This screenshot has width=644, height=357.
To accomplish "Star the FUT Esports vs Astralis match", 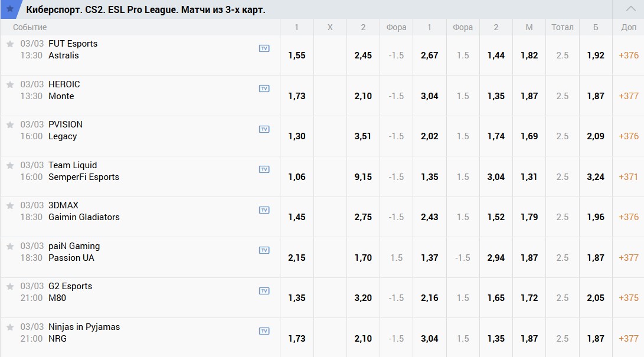I will tap(10, 44).
